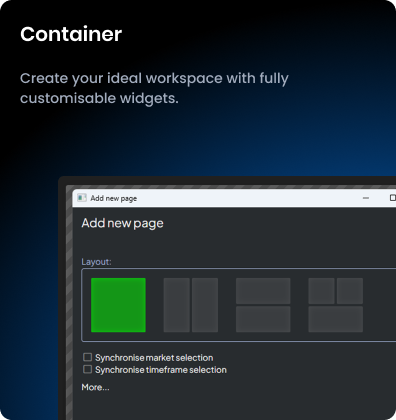
Task: Click the 'Container' card heading
Action: 71,34
